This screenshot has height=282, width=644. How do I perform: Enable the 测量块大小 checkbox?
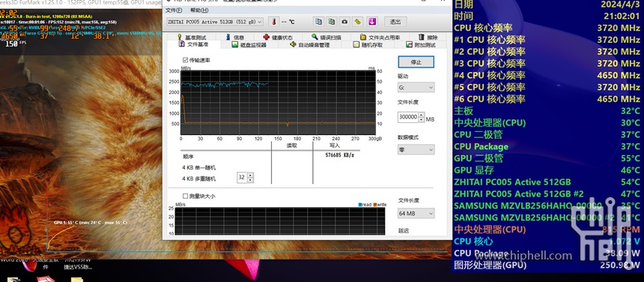pos(185,196)
